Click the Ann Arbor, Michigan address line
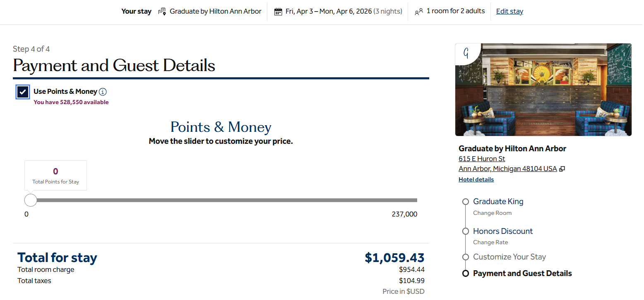The height and width of the screenshot is (300, 644). pos(507,169)
